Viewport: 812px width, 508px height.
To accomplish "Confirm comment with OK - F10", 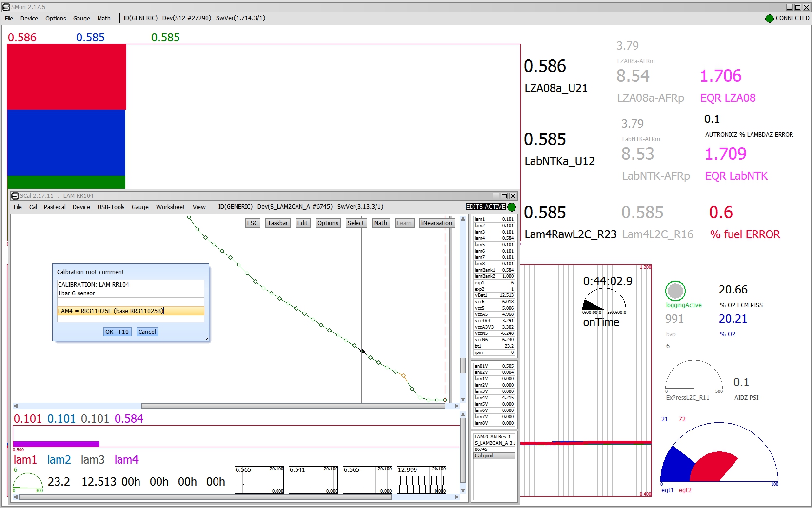I will point(117,332).
